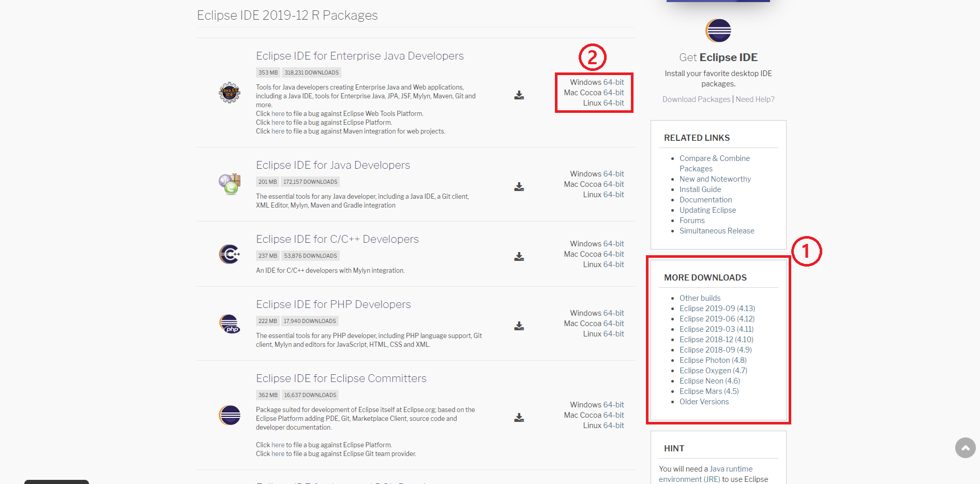
Task: Open Eclipse IDE for C/C++ Developers title
Action: tap(337, 239)
